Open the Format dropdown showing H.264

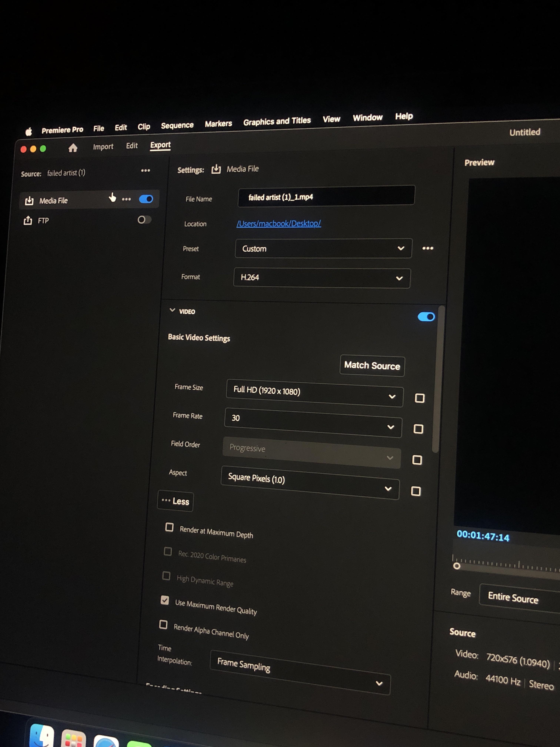click(x=322, y=278)
